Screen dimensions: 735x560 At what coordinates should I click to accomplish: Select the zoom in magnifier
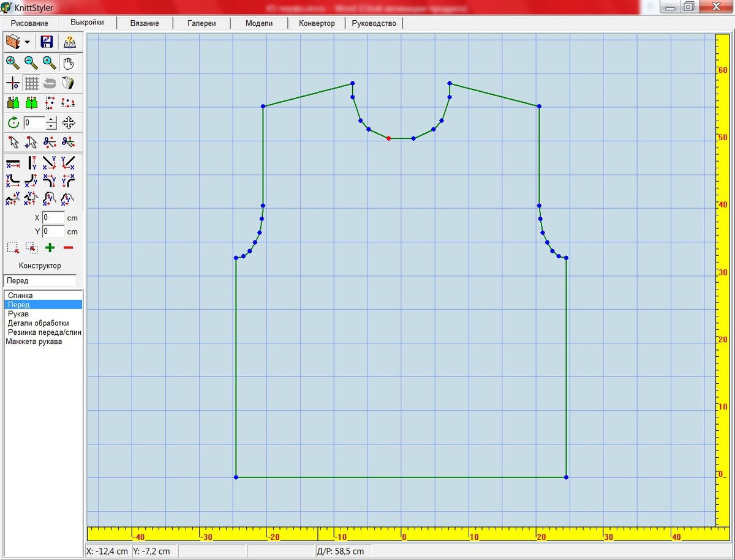click(x=13, y=62)
